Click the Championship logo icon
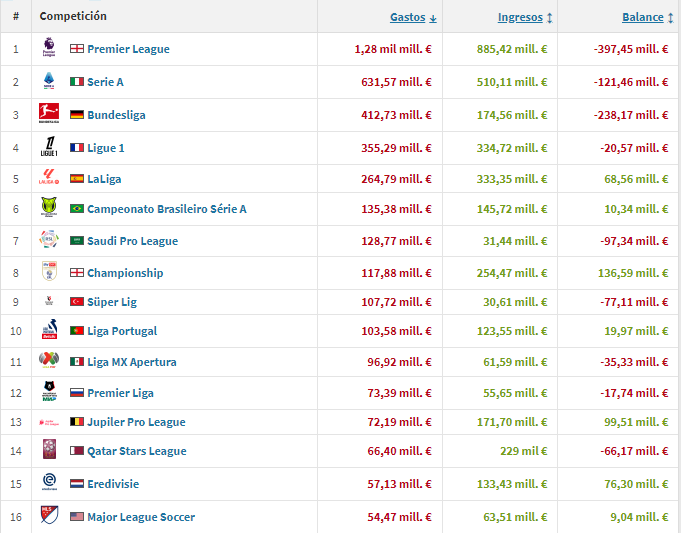 49,271
